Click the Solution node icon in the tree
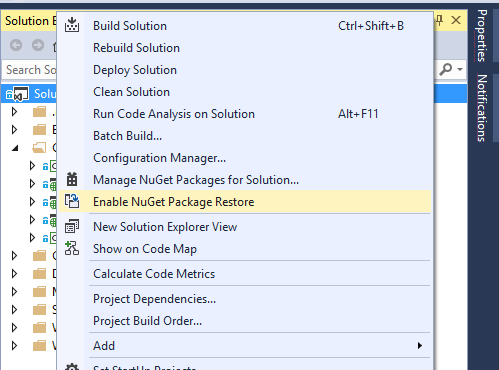The width and height of the screenshot is (499, 370). coord(22,94)
